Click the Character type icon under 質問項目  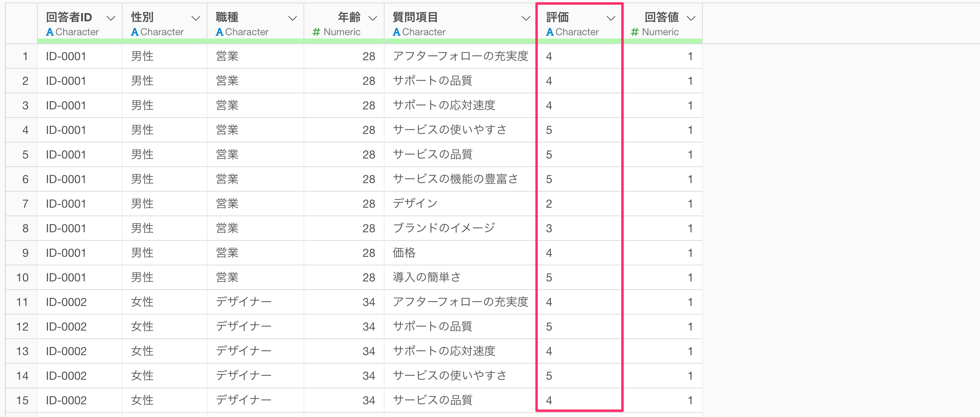(x=397, y=32)
